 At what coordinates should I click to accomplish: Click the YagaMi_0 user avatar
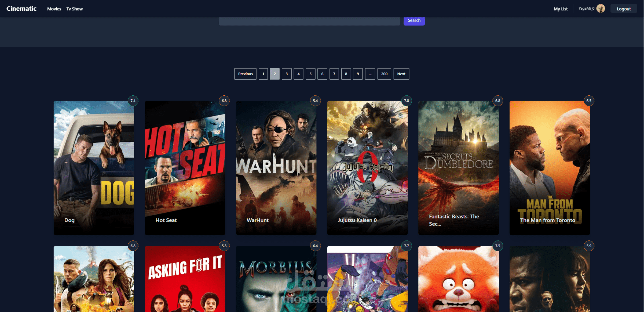(601, 9)
